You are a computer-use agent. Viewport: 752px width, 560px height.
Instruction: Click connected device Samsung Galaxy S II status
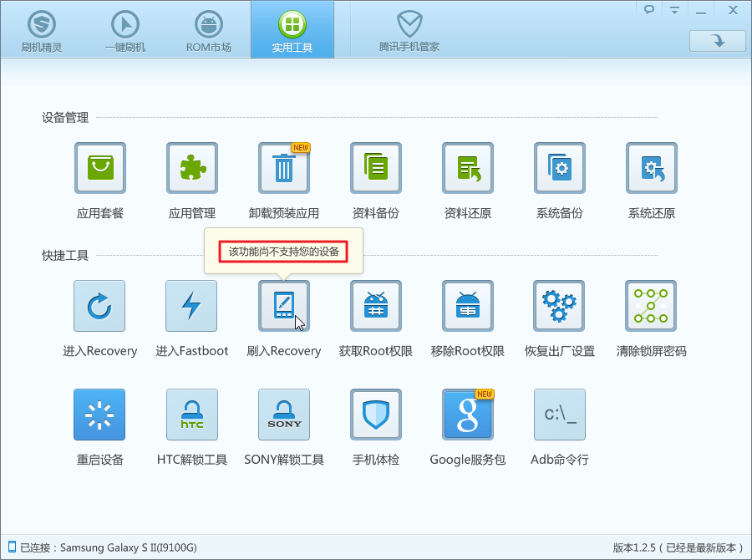109,547
